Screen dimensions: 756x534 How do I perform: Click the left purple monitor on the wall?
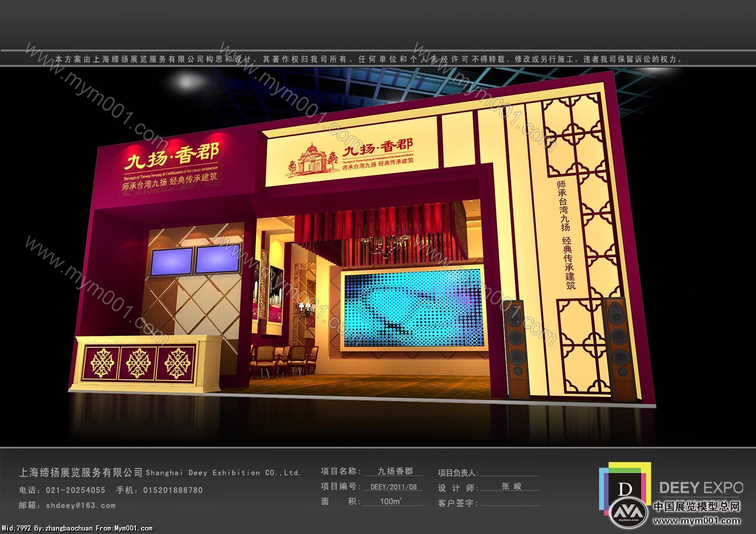click(172, 261)
